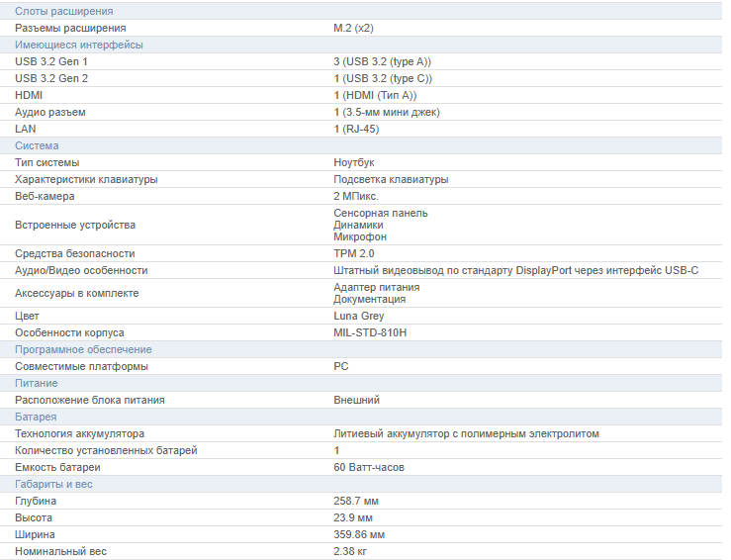The width and height of the screenshot is (731, 560).
Task: Select the 'Батарея' section header
Action: coord(36,417)
